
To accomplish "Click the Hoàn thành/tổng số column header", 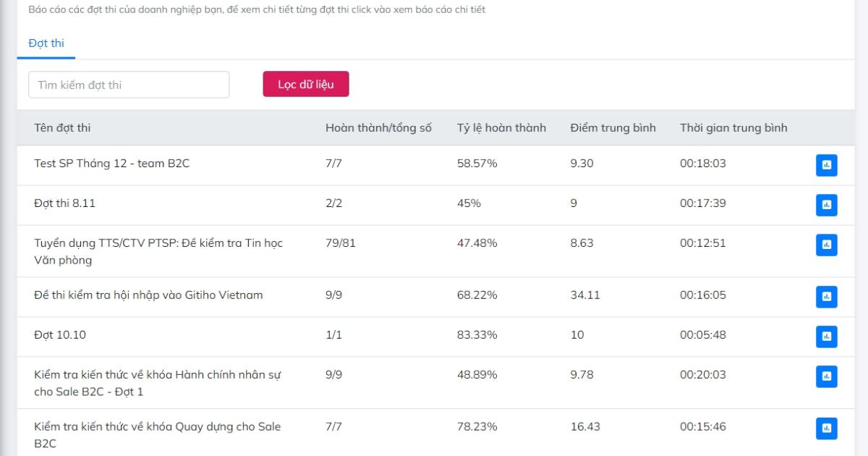I will (378, 128).
